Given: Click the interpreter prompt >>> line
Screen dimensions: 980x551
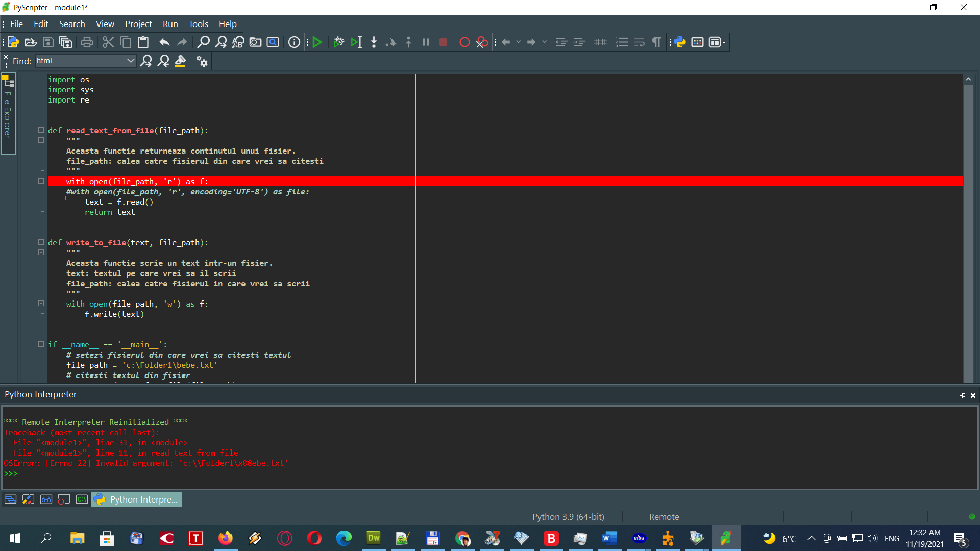Looking at the screenshot, I should click(11, 473).
